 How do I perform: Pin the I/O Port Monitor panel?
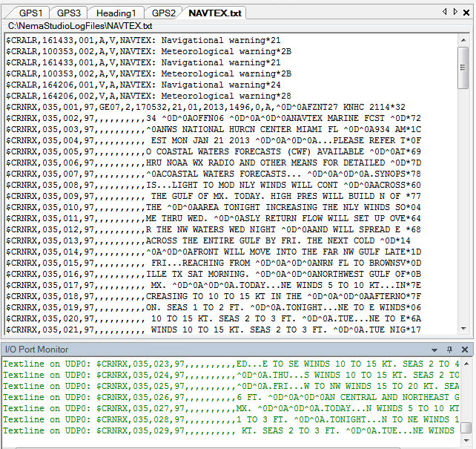click(449, 349)
